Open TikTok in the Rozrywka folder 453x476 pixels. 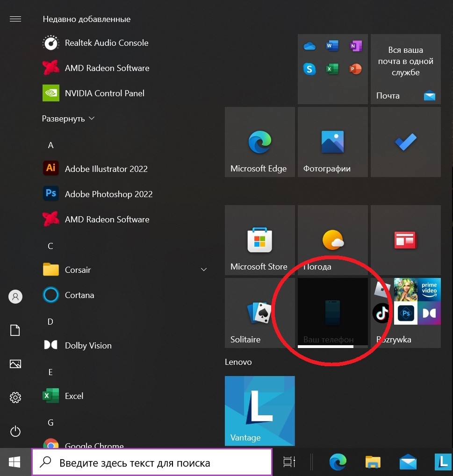point(382,313)
